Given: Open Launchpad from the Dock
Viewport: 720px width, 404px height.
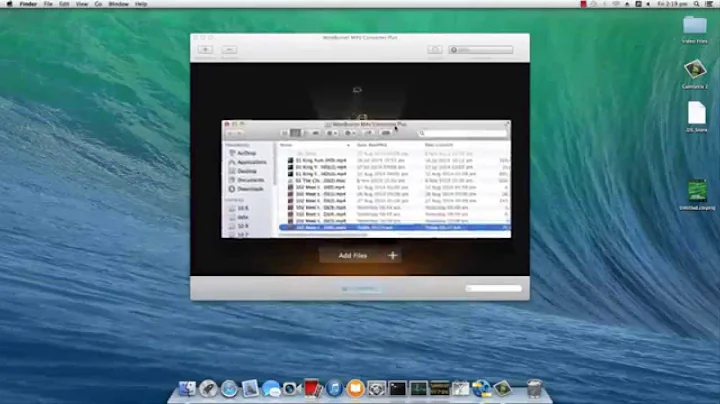Looking at the screenshot, I should tap(208, 389).
